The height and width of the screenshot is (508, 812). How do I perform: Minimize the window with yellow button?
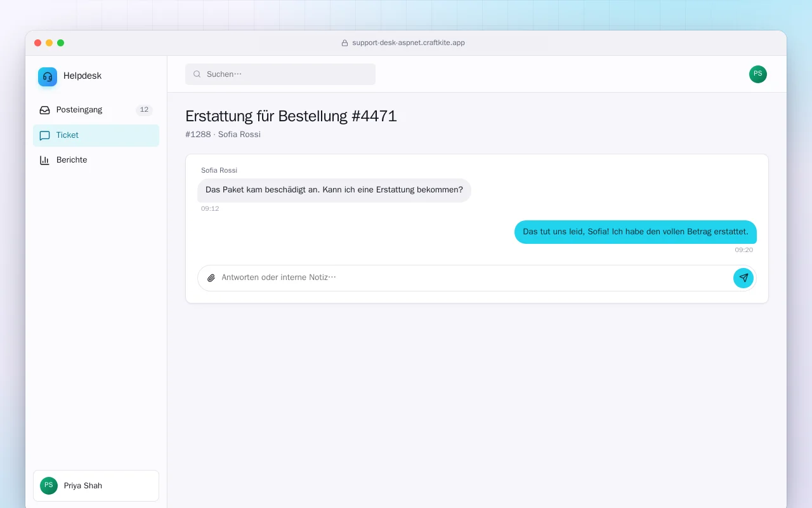(x=49, y=43)
